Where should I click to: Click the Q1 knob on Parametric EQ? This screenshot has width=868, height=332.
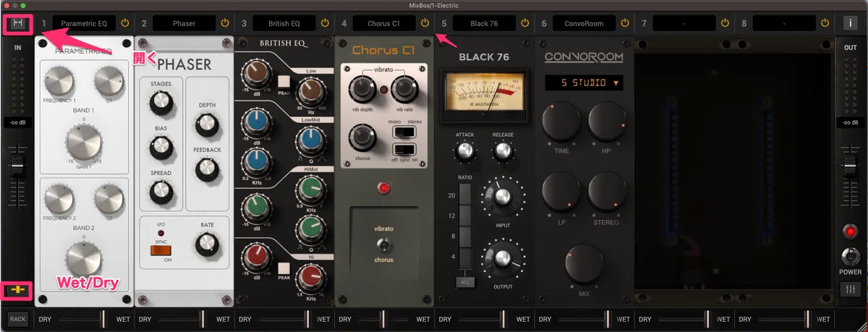coord(109,81)
